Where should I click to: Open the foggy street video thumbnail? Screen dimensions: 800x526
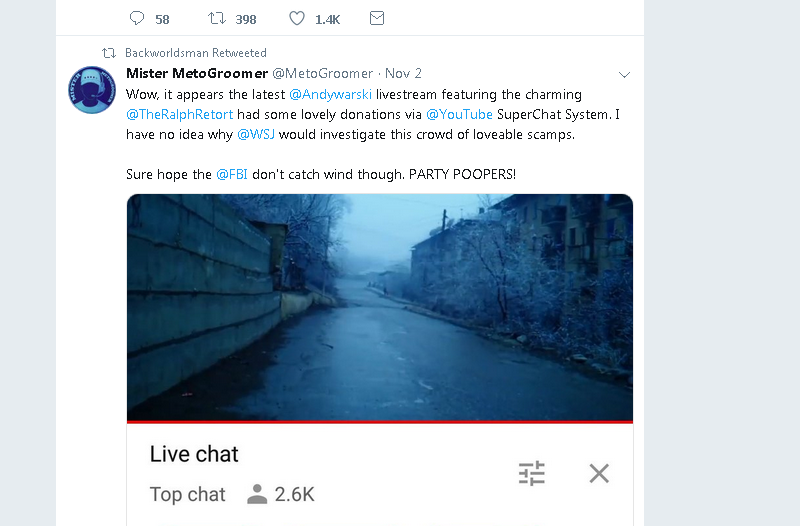click(380, 308)
